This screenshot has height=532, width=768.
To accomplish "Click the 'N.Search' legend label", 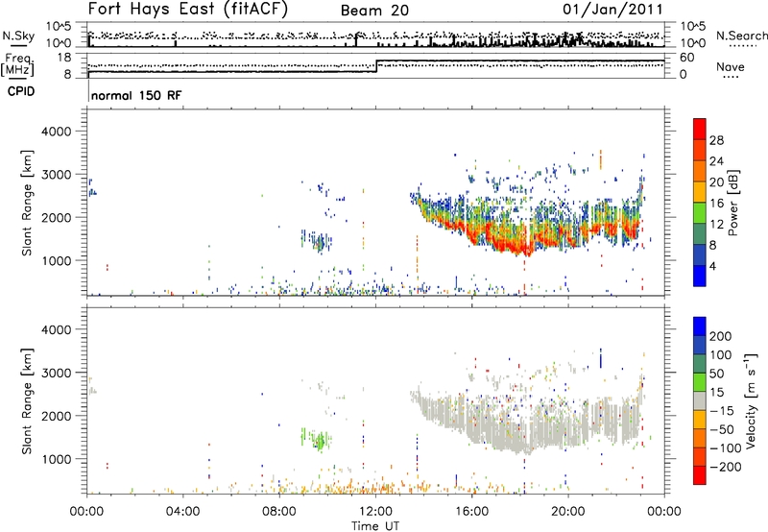I will [x=741, y=36].
